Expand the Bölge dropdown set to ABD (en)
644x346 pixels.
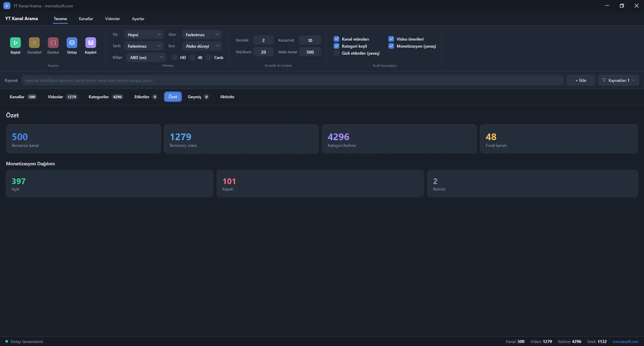coord(146,57)
